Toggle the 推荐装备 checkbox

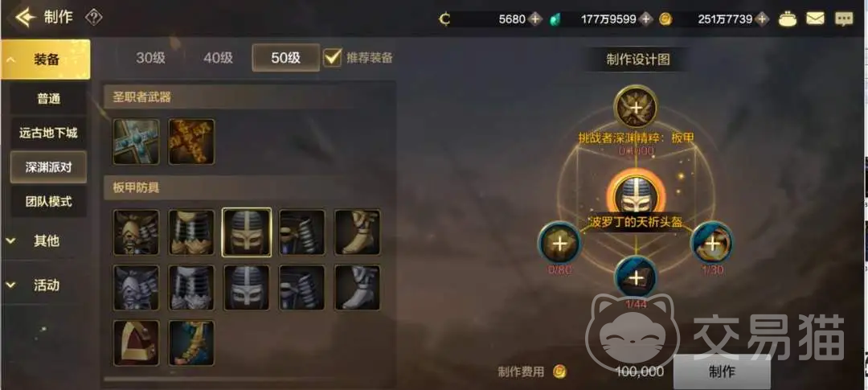click(x=332, y=57)
